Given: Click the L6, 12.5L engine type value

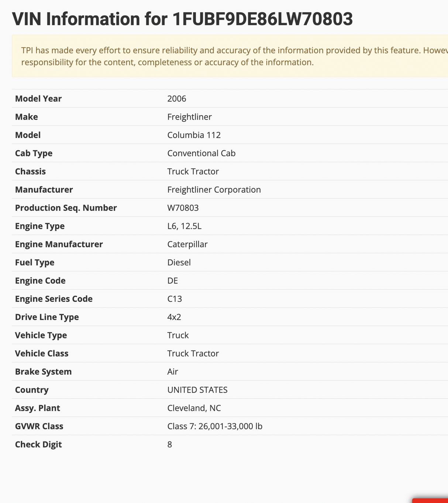Looking at the screenshot, I should pos(184,226).
